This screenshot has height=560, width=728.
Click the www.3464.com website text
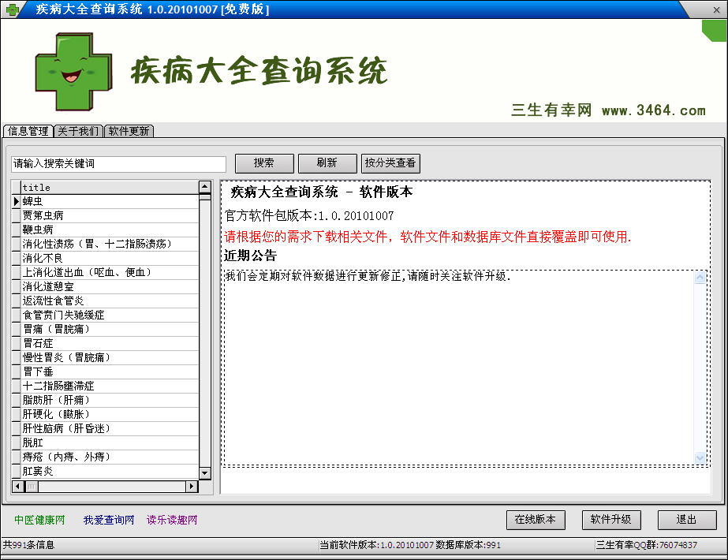click(654, 110)
